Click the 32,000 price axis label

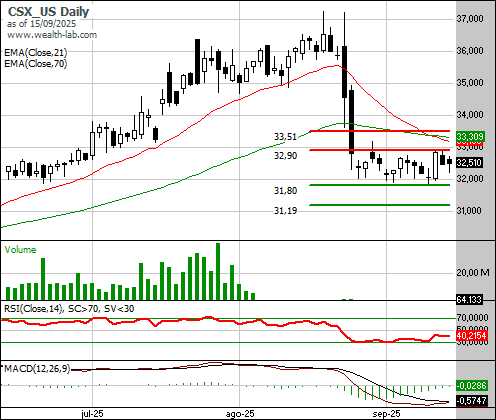click(470, 179)
